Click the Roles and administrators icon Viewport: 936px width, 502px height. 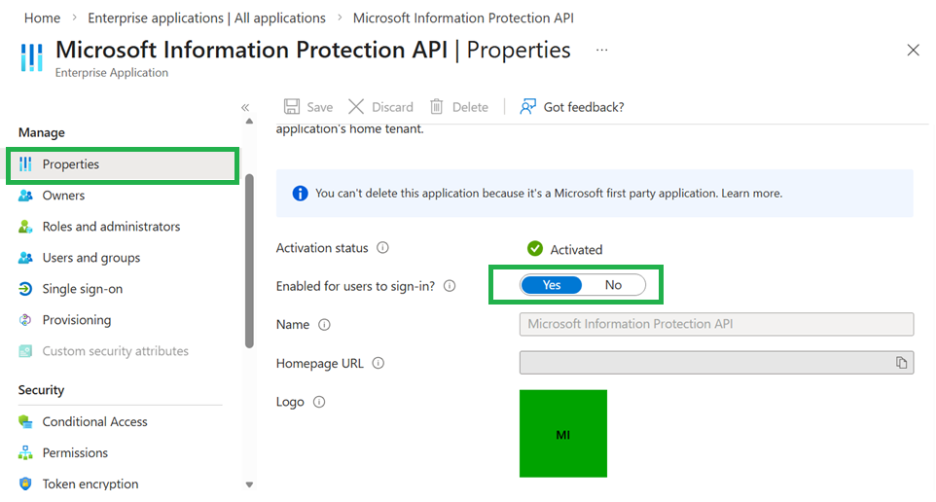25,226
